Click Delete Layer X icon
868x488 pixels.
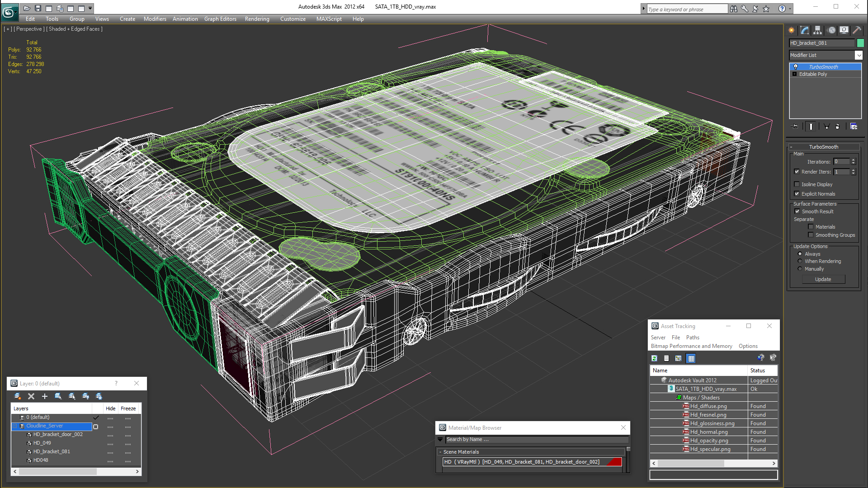pyautogui.click(x=31, y=396)
